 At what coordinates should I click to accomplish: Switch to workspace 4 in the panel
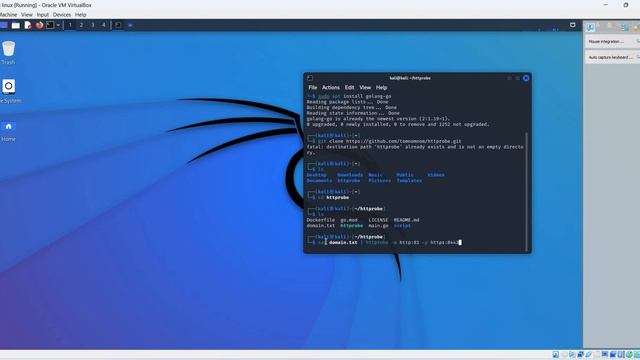104,25
